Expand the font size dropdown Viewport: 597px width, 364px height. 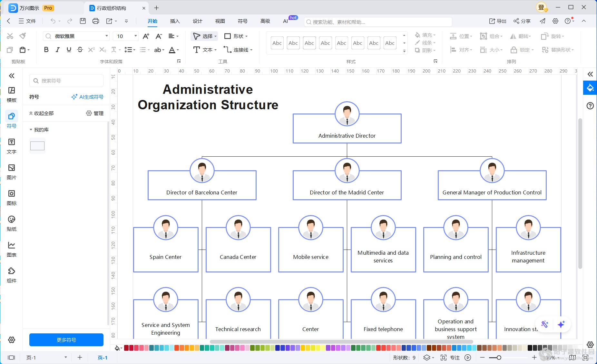[135, 36]
